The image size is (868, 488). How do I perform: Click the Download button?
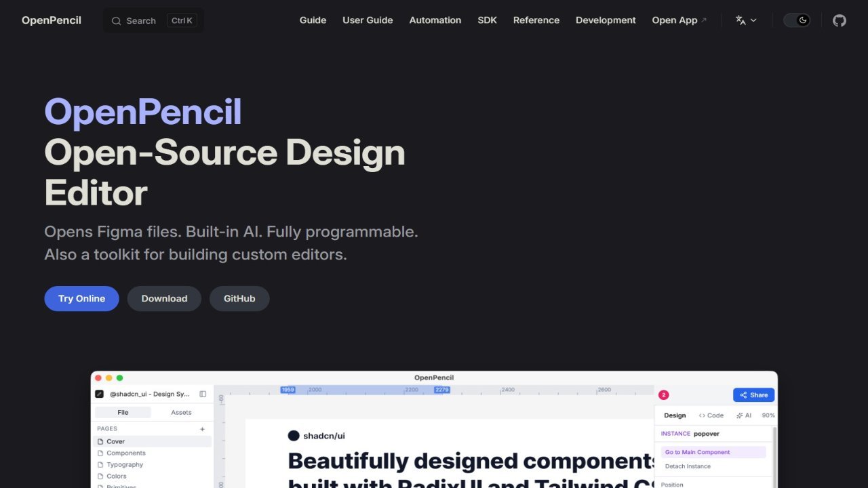[164, 299]
